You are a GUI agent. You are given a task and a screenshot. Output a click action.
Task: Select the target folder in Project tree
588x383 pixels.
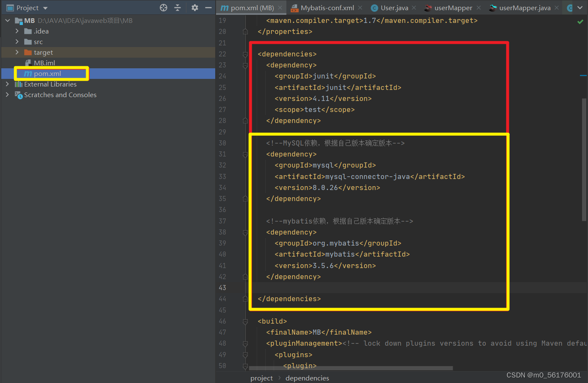point(42,52)
